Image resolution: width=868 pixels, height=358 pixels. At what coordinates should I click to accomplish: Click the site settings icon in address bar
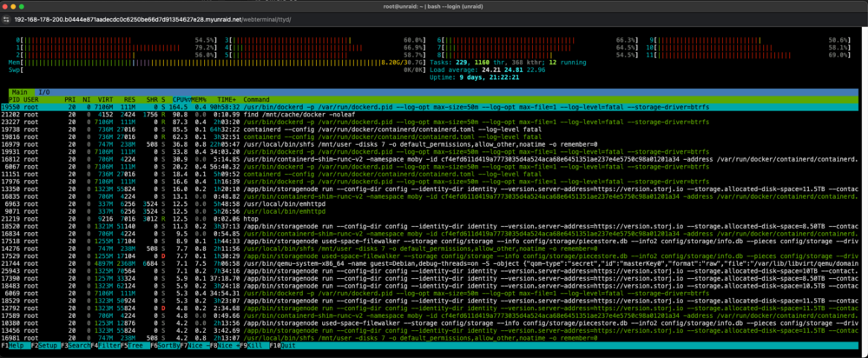point(7,19)
